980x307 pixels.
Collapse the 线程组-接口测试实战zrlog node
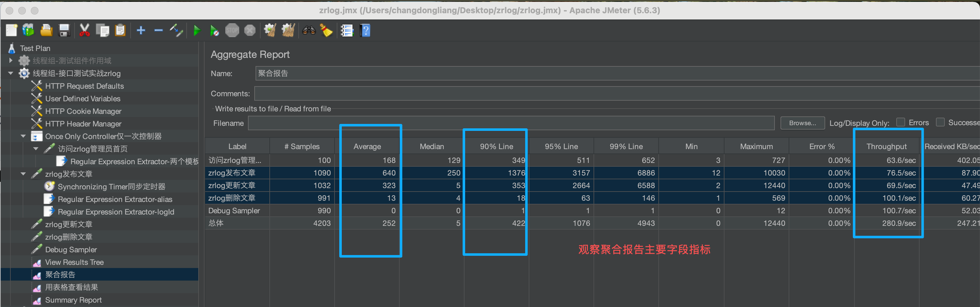[11, 73]
